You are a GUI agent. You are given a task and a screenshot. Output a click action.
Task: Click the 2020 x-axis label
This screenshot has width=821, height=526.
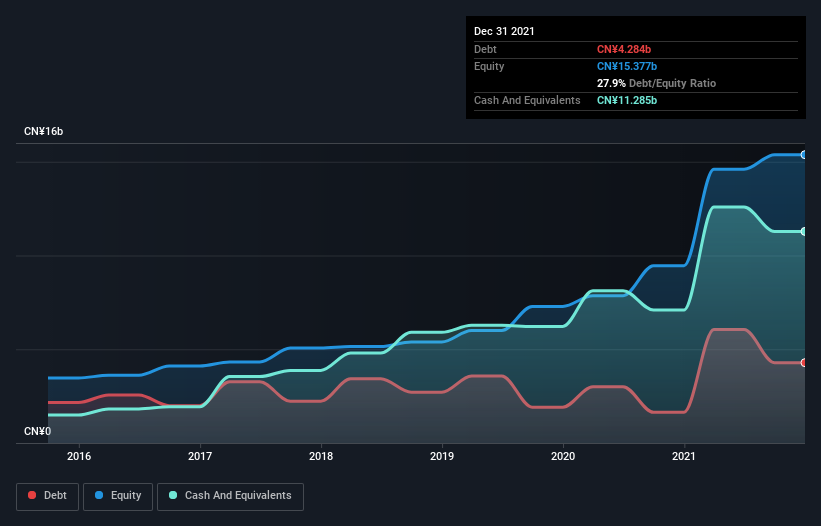click(563, 456)
